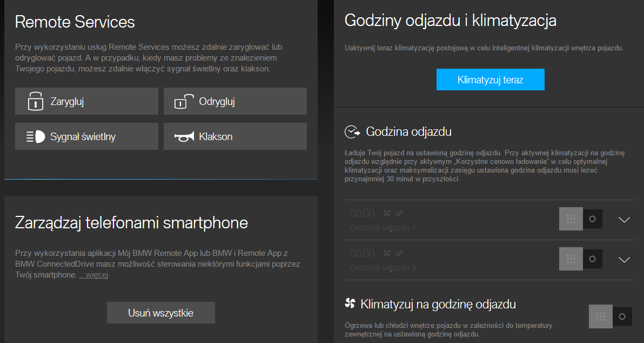Click the Zarządzaj telefonami smartphone heading
Viewport: 644px width, 343px height.
click(x=131, y=222)
